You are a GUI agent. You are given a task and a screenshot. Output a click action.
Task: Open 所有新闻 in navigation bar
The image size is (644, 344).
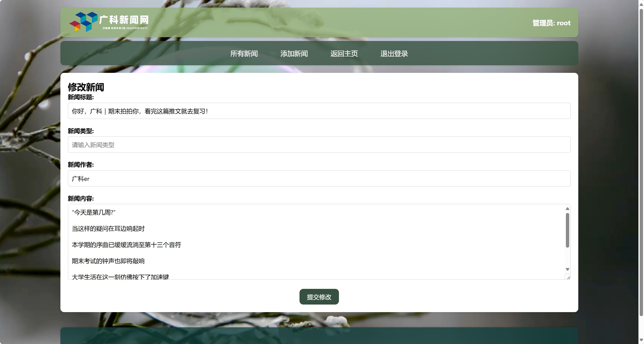point(244,54)
